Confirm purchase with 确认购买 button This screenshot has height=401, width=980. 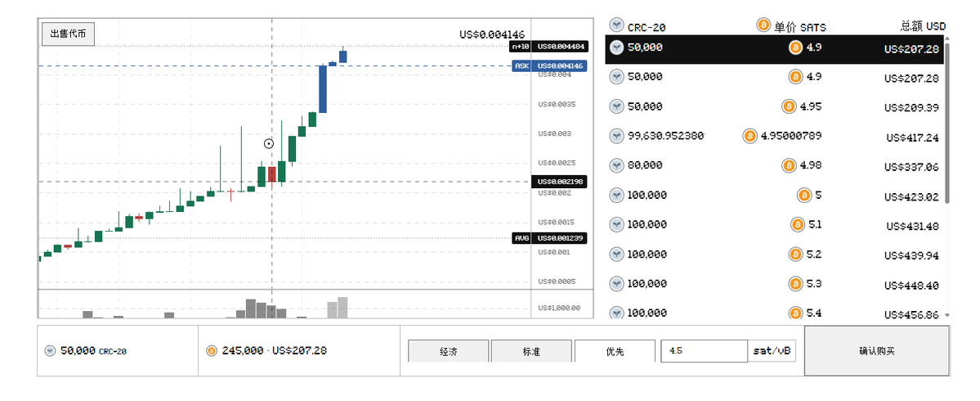[x=877, y=351]
